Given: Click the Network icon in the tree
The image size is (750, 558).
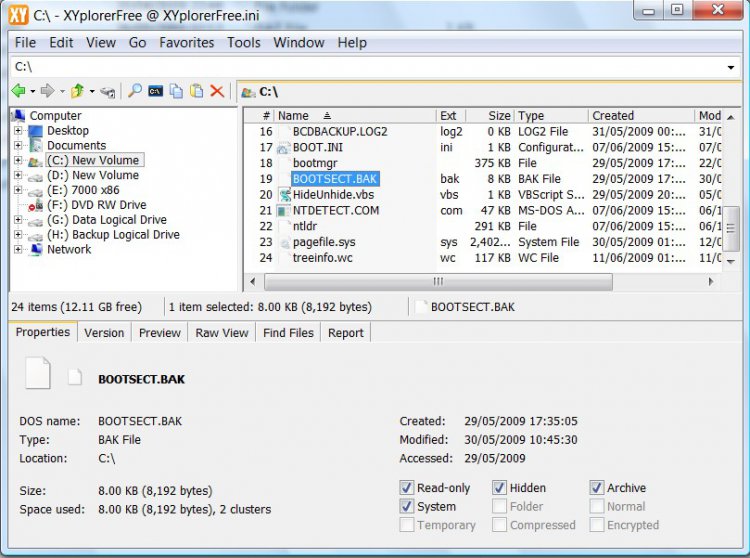Looking at the screenshot, I should 35,250.
